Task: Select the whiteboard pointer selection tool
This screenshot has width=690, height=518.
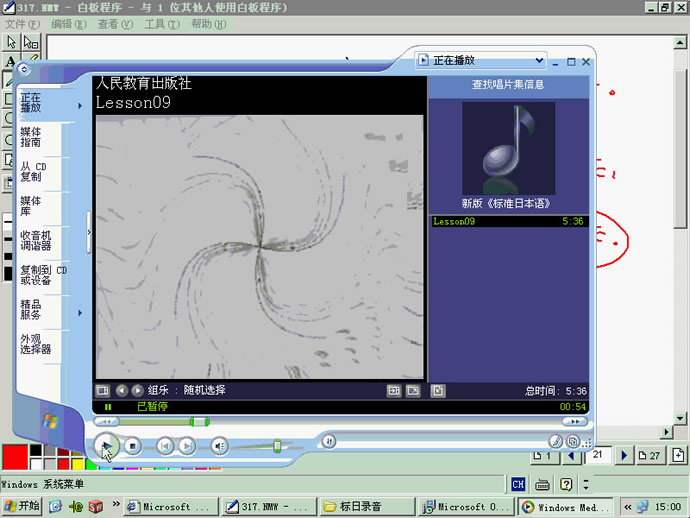Action: (11, 42)
